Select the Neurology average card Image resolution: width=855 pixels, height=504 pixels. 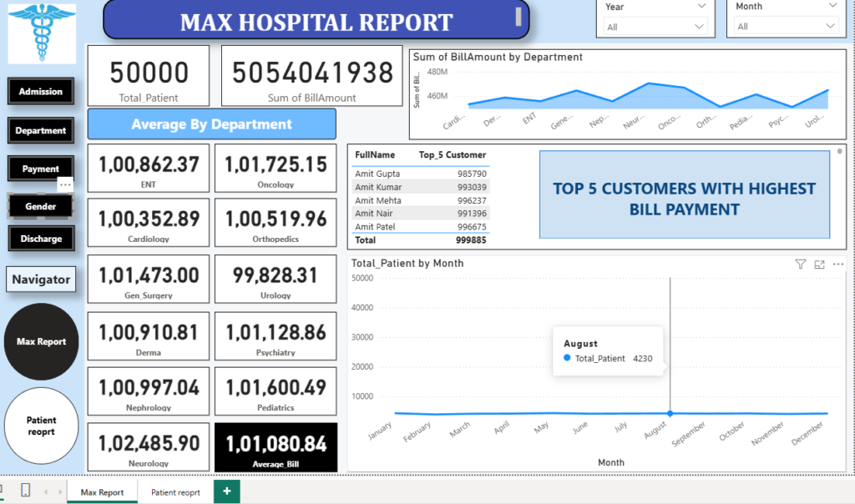(149, 446)
